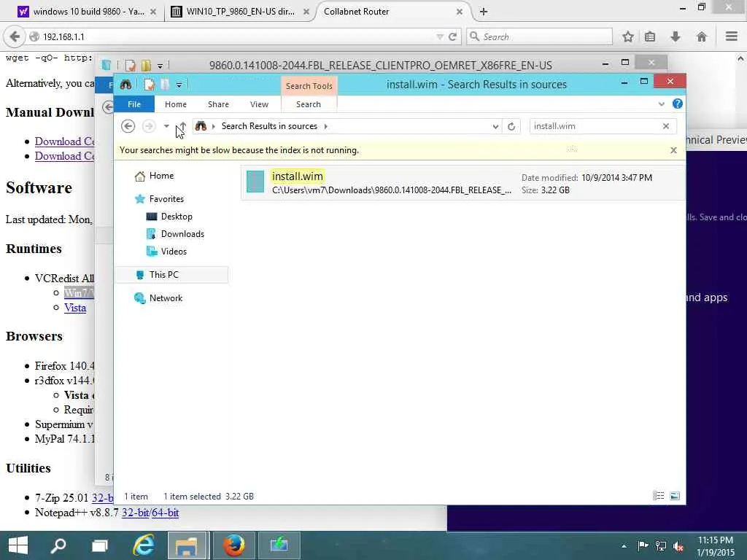
Task: Switch to large thumbnails view in status bar
Action: click(675, 496)
